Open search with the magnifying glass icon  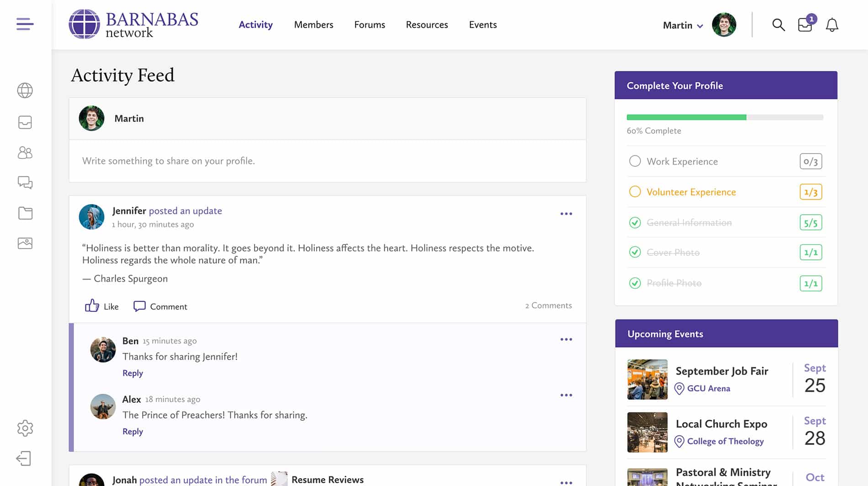click(778, 25)
